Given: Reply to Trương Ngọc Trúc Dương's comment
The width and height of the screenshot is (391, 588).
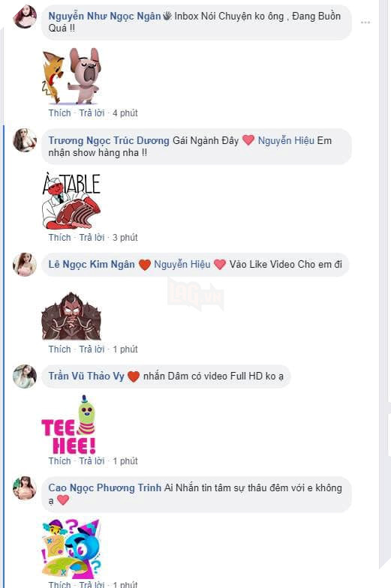Looking at the screenshot, I should click(x=92, y=237).
